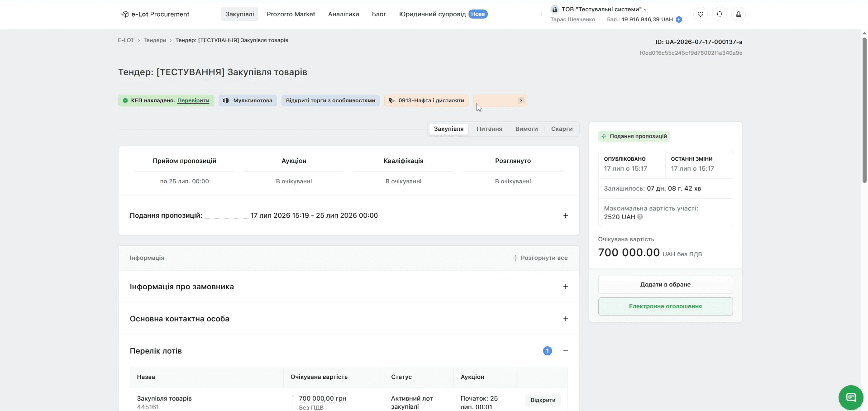Click user name Тарас Шевченко
This screenshot has width=868, height=411.
(x=572, y=19)
